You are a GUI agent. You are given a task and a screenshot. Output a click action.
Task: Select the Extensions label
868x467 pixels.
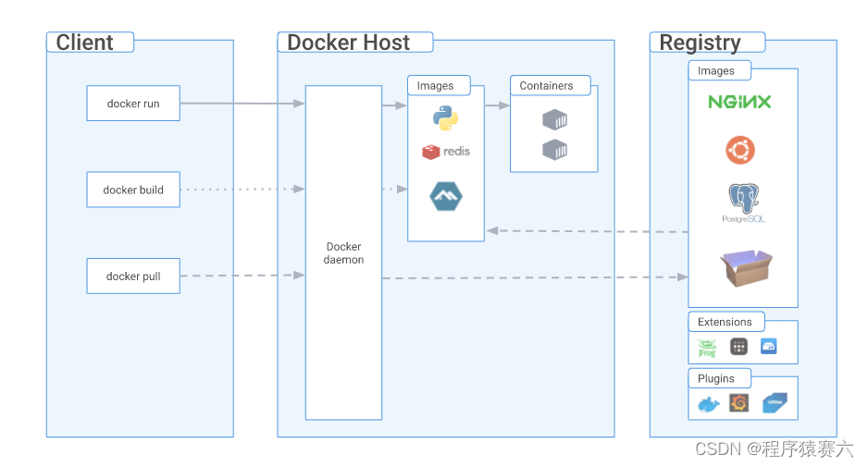[725, 322]
